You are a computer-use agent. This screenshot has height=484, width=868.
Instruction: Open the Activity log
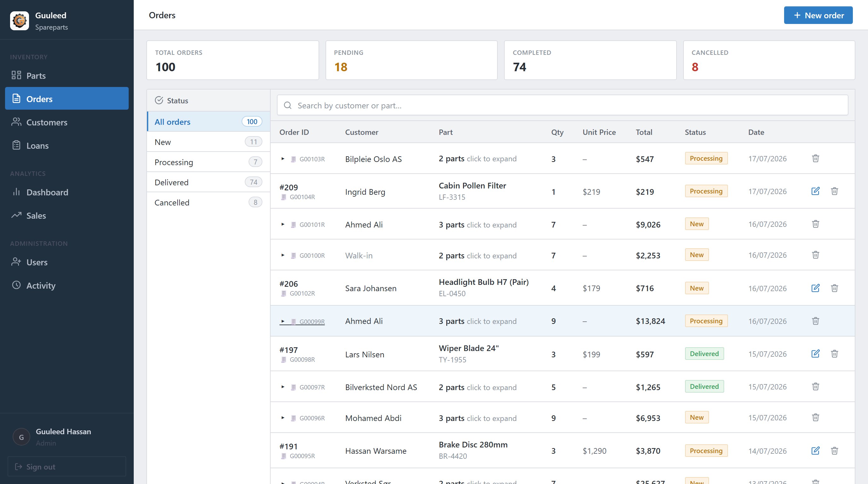click(x=67, y=285)
